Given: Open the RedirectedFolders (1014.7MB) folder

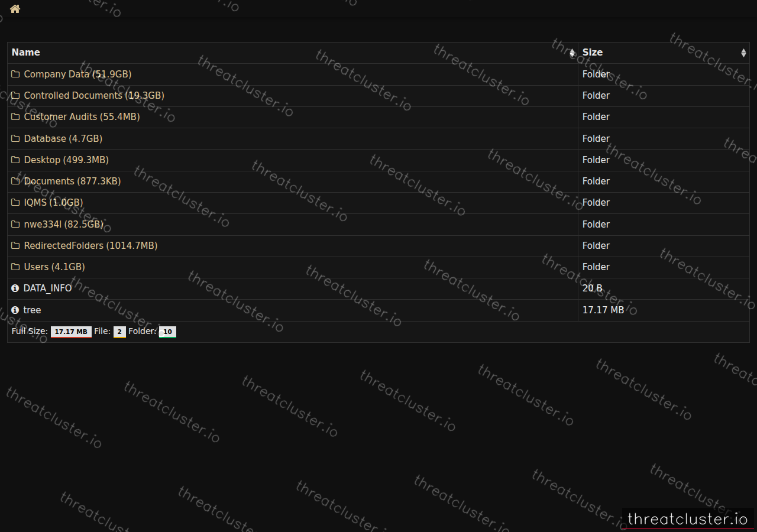Looking at the screenshot, I should [x=90, y=246].
